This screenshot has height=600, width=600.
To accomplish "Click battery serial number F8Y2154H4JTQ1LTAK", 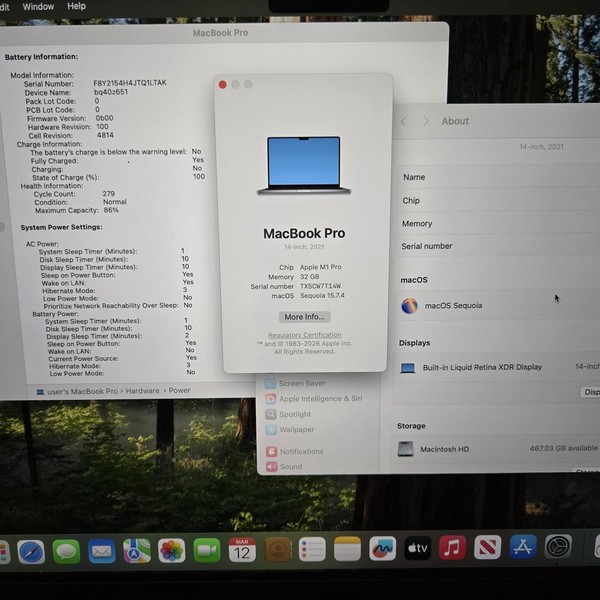I will tap(130, 83).
